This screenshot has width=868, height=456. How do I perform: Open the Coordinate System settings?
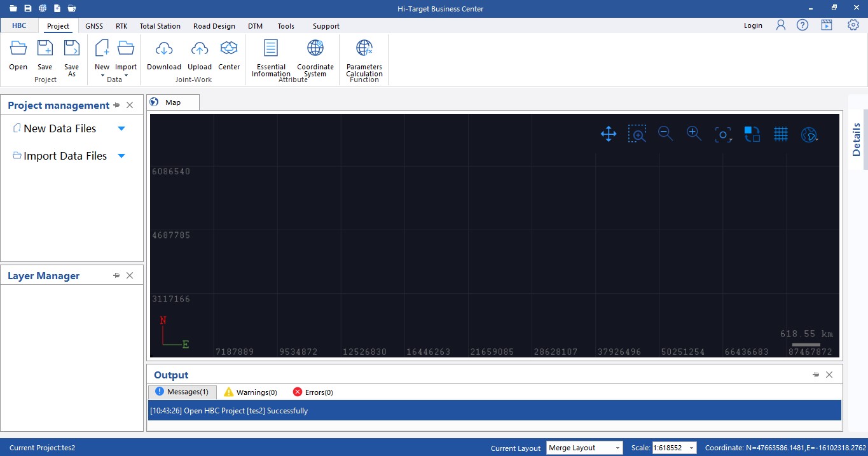pos(315,58)
